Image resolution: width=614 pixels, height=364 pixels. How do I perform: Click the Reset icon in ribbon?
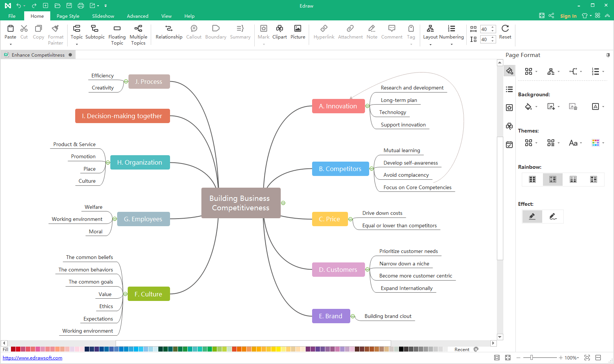coord(505,29)
